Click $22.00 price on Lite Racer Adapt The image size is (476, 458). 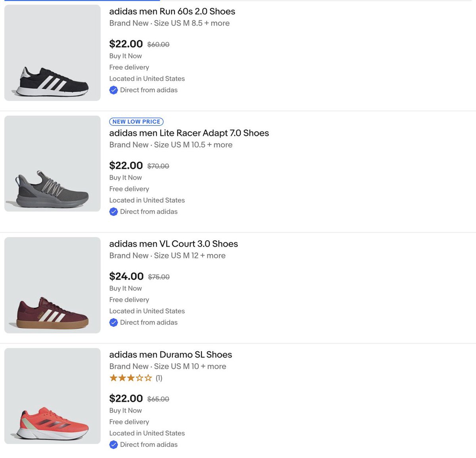pyautogui.click(x=126, y=166)
